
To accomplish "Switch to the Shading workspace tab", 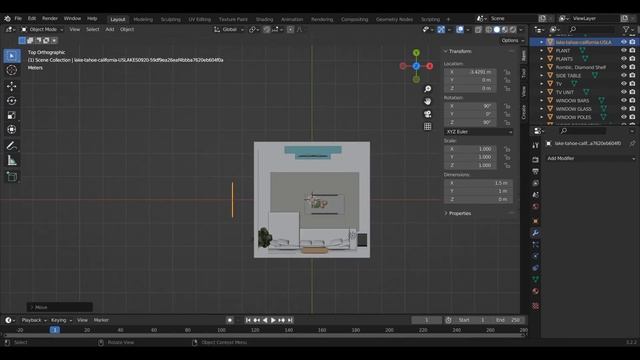I will (264, 19).
